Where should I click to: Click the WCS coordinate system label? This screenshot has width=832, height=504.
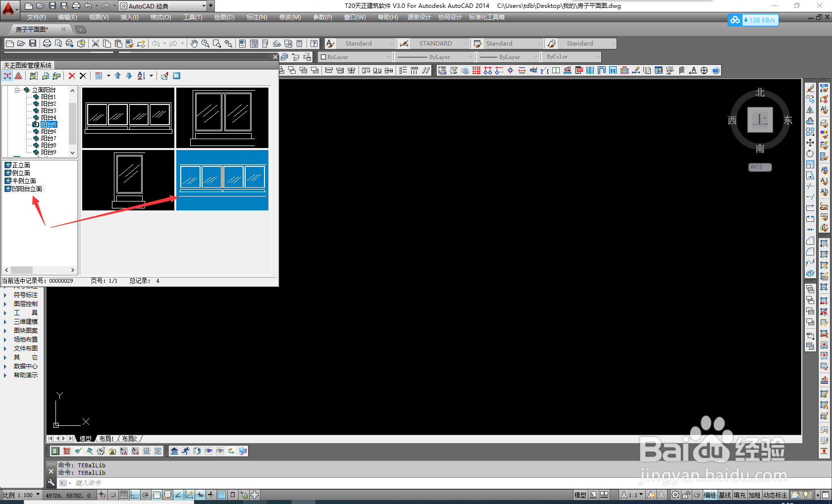pos(760,167)
